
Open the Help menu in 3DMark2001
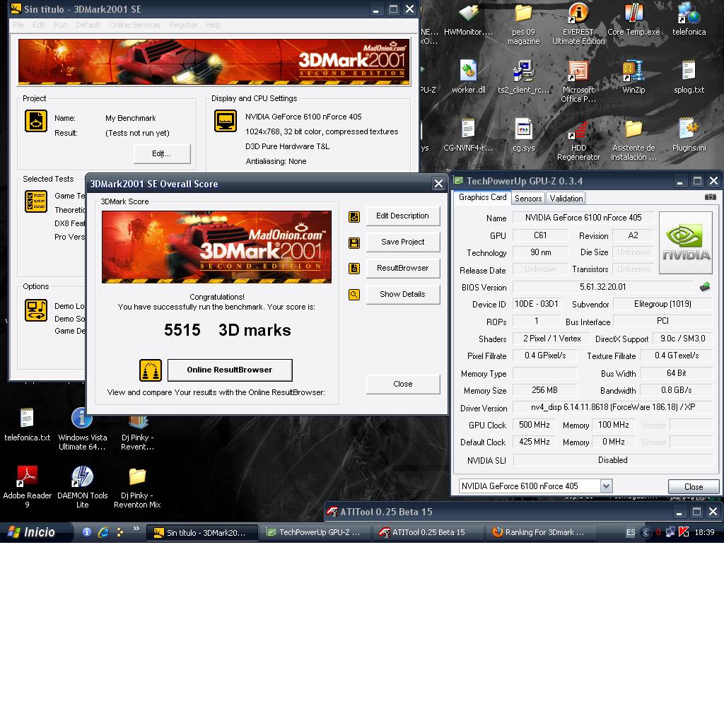pos(213,25)
